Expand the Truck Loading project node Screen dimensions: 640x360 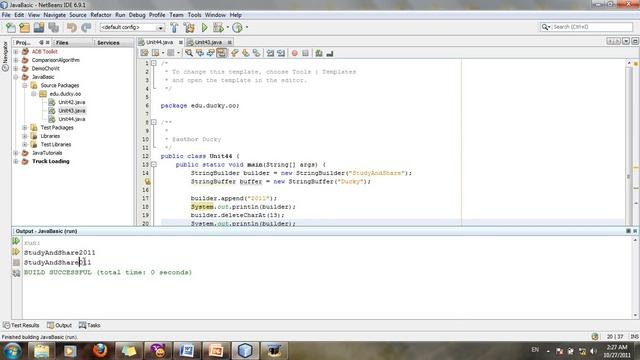tap(16, 162)
